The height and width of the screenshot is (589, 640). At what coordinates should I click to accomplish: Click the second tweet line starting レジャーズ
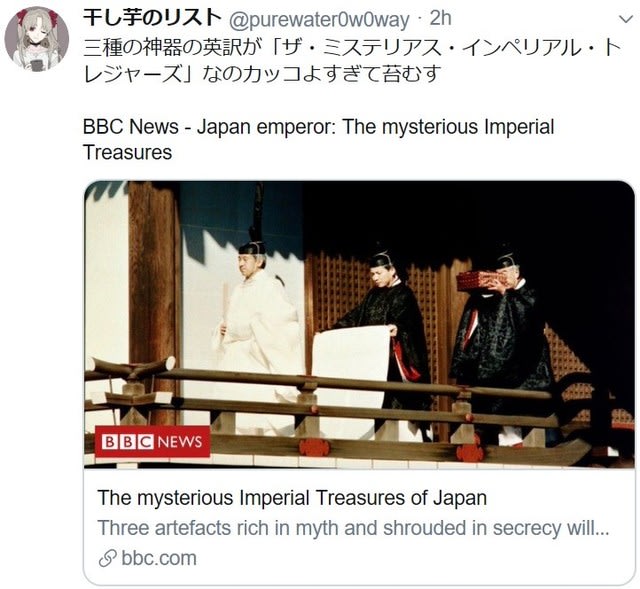(x=262, y=74)
